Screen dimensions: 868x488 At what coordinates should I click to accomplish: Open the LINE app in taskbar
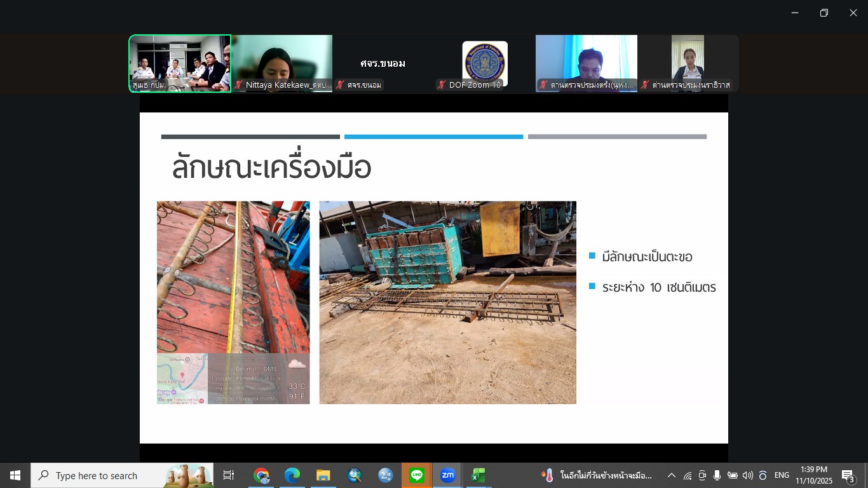point(417,475)
